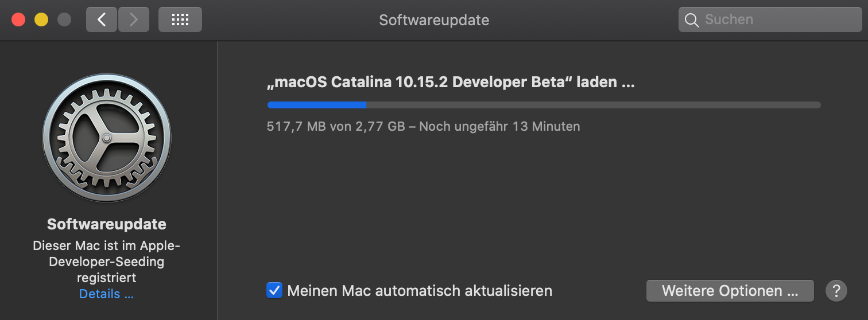Viewport: 868px width, 320px height.
Task: Click the blue download progress bar
Action: (x=317, y=105)
